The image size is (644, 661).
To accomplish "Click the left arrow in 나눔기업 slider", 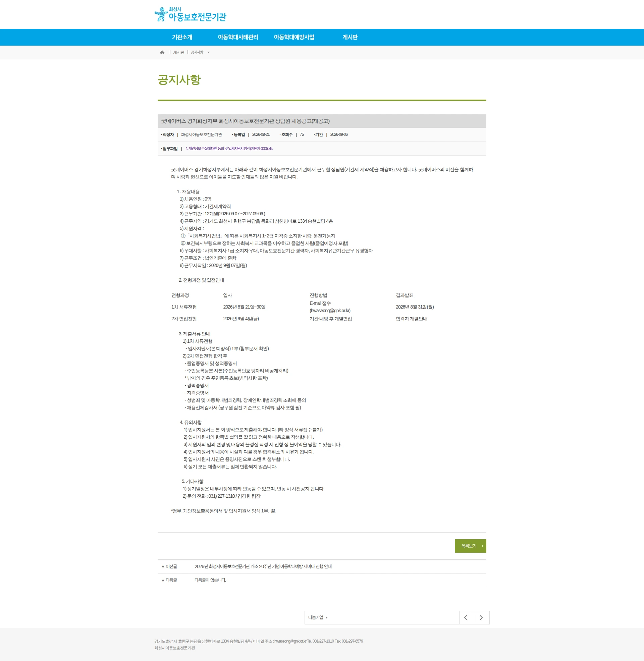I will pos(466,618).
